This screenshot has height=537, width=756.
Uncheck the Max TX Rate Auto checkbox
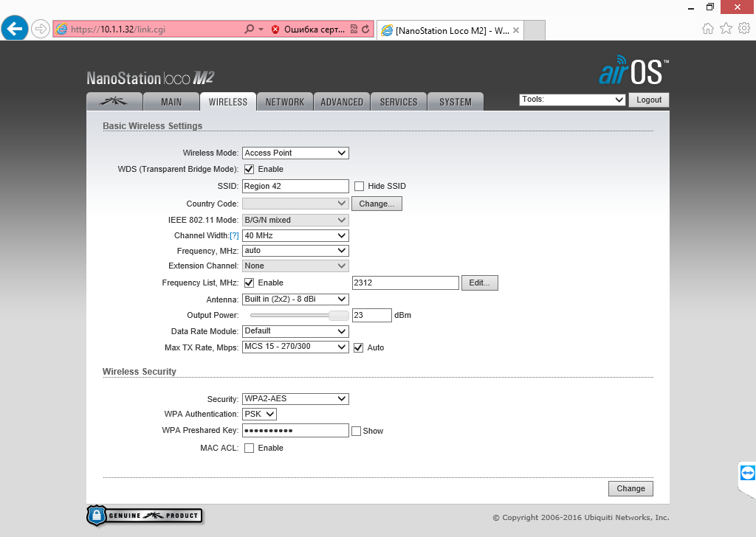(358, 347)
